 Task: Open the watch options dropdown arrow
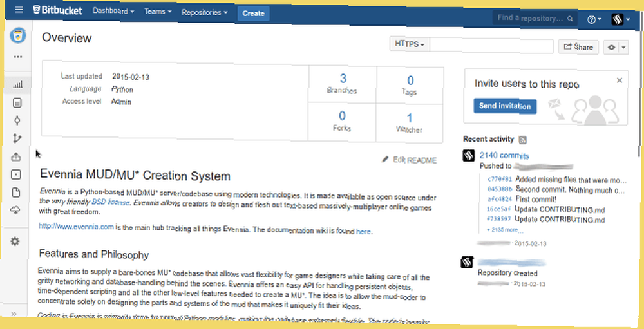click(x=623, y=48)
